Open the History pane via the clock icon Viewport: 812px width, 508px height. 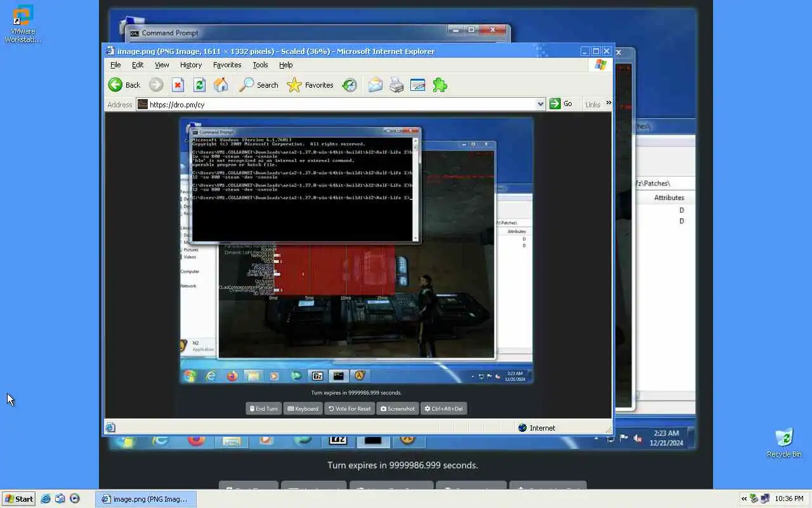[x=350, y=85]
